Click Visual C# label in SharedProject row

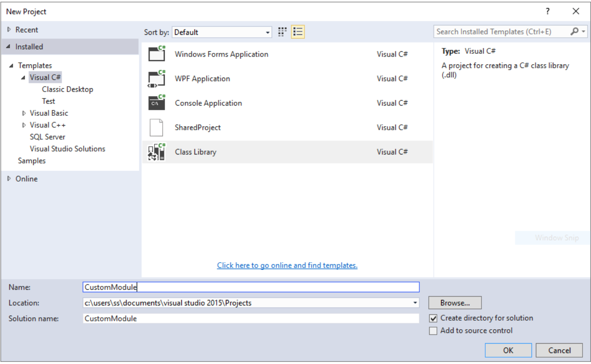click(x=392, y=127)
